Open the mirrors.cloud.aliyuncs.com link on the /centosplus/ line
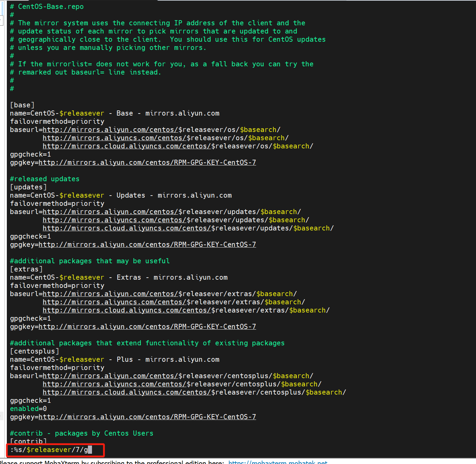This screenshot has width=476, height=464. (127, 392)
